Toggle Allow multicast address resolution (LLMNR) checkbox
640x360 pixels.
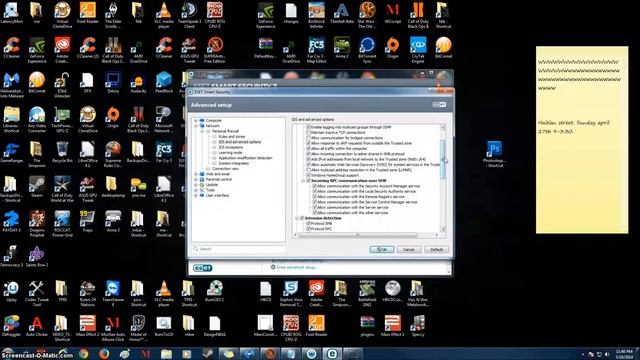click(x=309, y=170)
